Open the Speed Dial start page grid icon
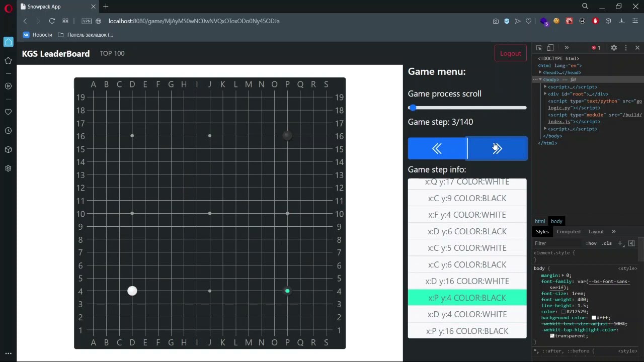 65,21
